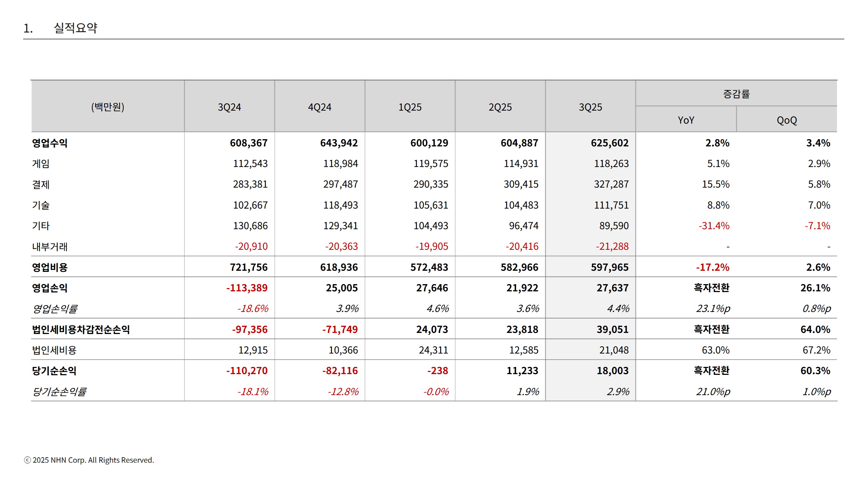Select the 당기순손익률 YoY value 21.0%p
This screenshot has height=488, width=868.
coord(713,392)
